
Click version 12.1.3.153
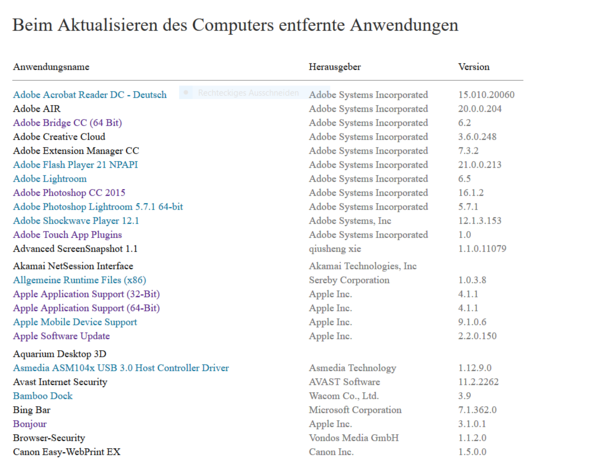tap(480, 221)
